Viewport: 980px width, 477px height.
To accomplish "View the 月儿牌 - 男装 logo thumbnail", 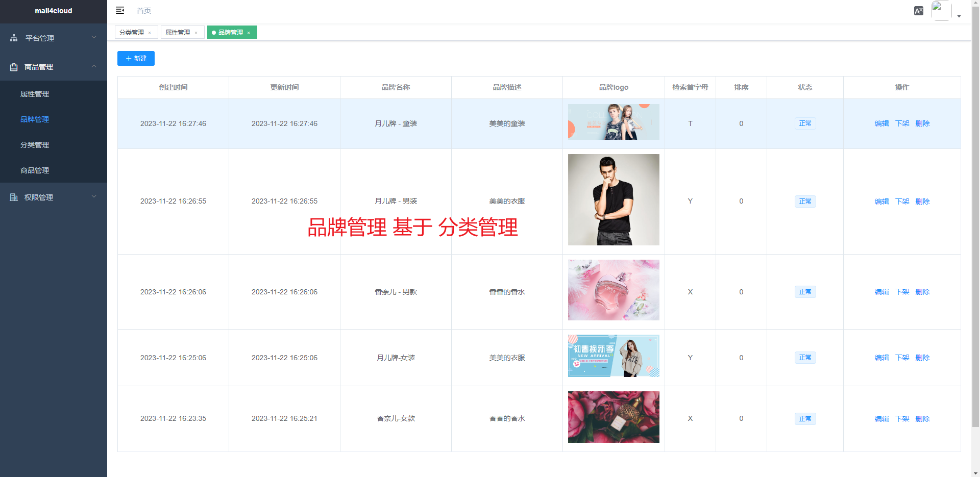I will (x=613, y=199).
